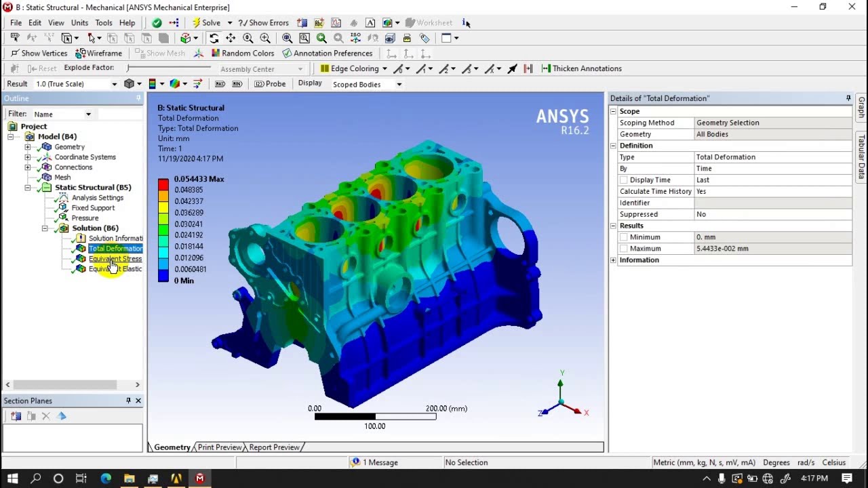The width and height of the screenshot is (868, 488).
Task: Collapse the Model (B4) tree node
Action: 11,136
